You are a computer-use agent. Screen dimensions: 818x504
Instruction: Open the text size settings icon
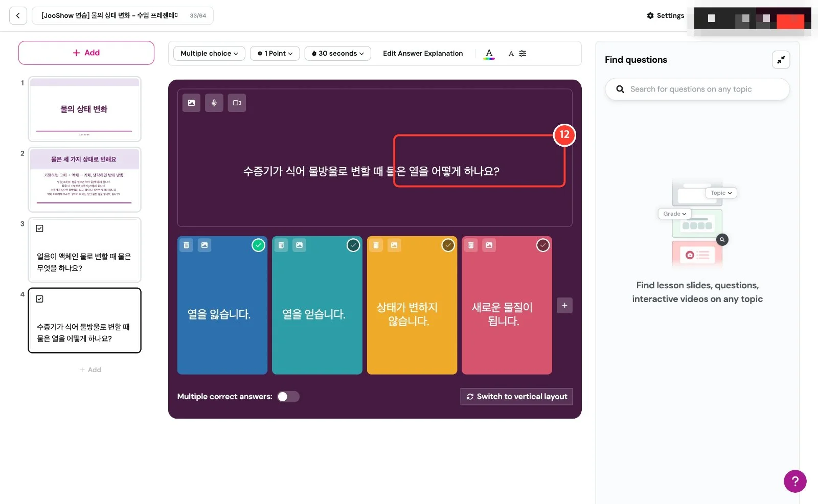click(517, 53)
